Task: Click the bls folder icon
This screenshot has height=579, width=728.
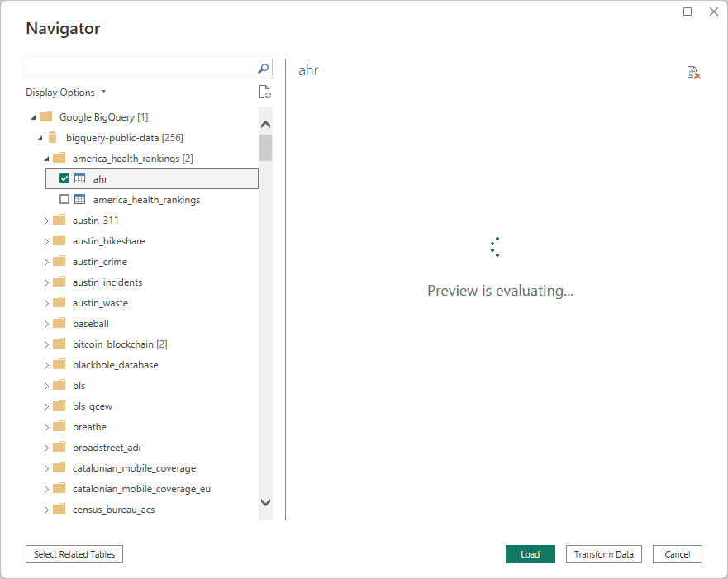Action: pyautogui.click(x=59, y=386)
